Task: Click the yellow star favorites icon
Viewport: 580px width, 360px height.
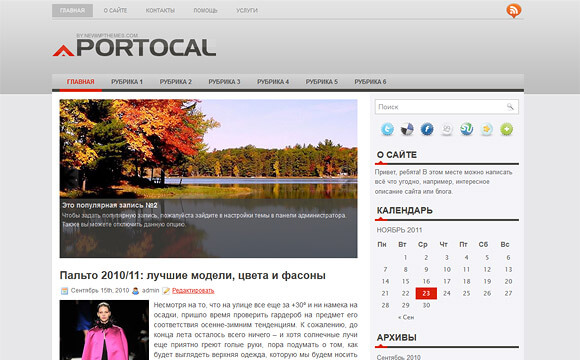Action: (486, 129)
